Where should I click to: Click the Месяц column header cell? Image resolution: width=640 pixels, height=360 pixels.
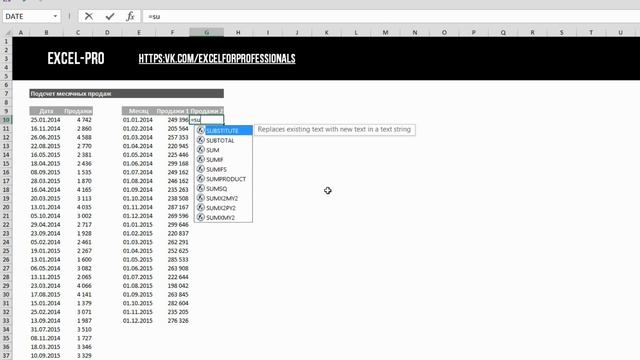click(x=138, y=111)
